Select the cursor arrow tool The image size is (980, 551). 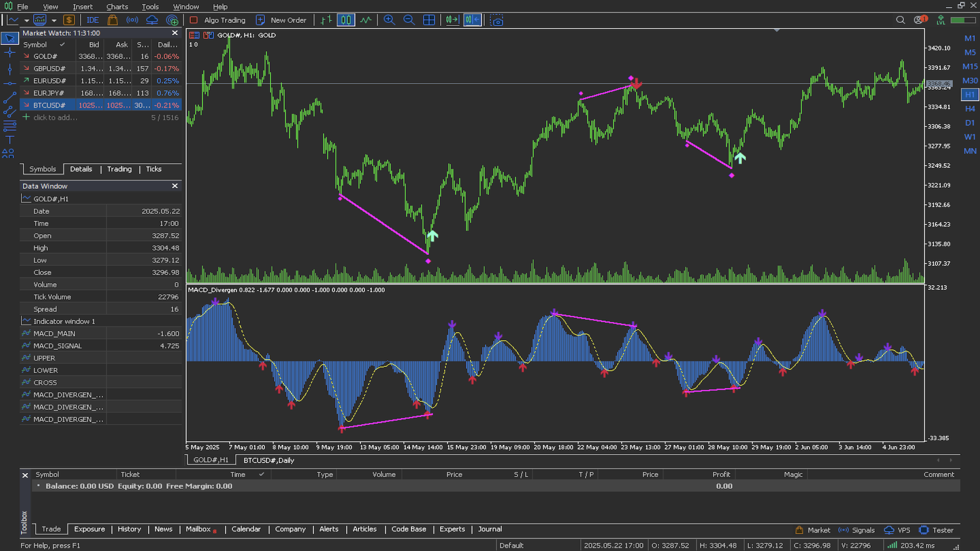click(x=10, y=38)
